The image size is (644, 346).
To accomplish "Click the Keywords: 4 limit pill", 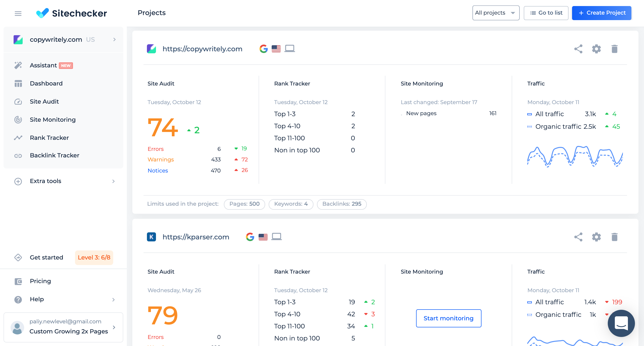I will [x=291, y=204].
